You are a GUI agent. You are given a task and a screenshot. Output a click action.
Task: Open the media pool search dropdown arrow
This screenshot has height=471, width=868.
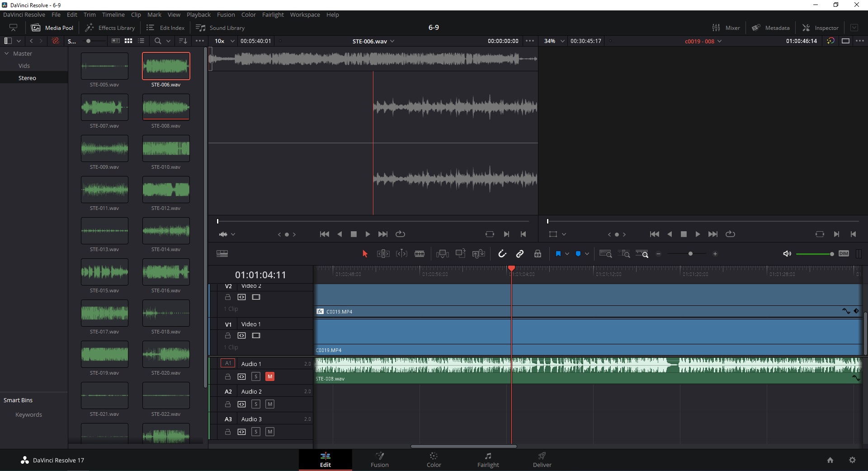[x=168, y=41]
